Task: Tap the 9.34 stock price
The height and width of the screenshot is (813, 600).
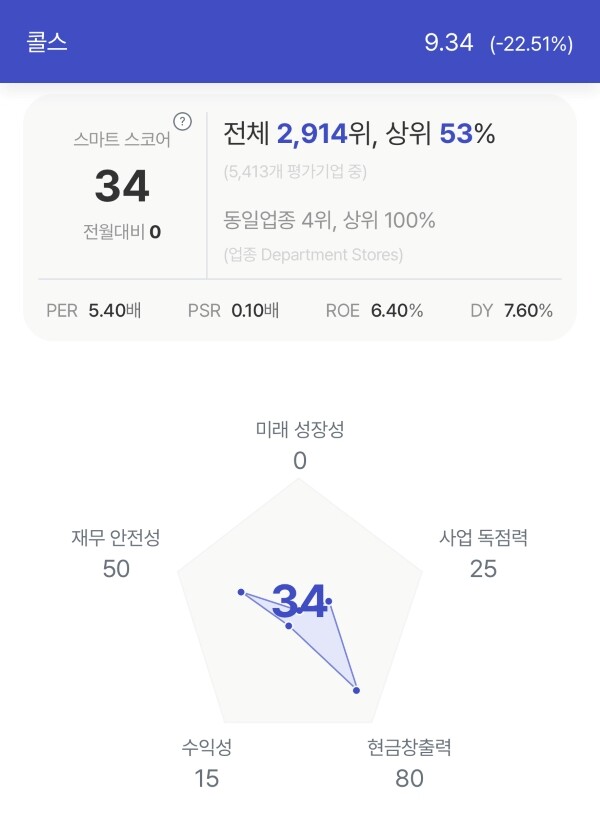Action: click(449, 43)
